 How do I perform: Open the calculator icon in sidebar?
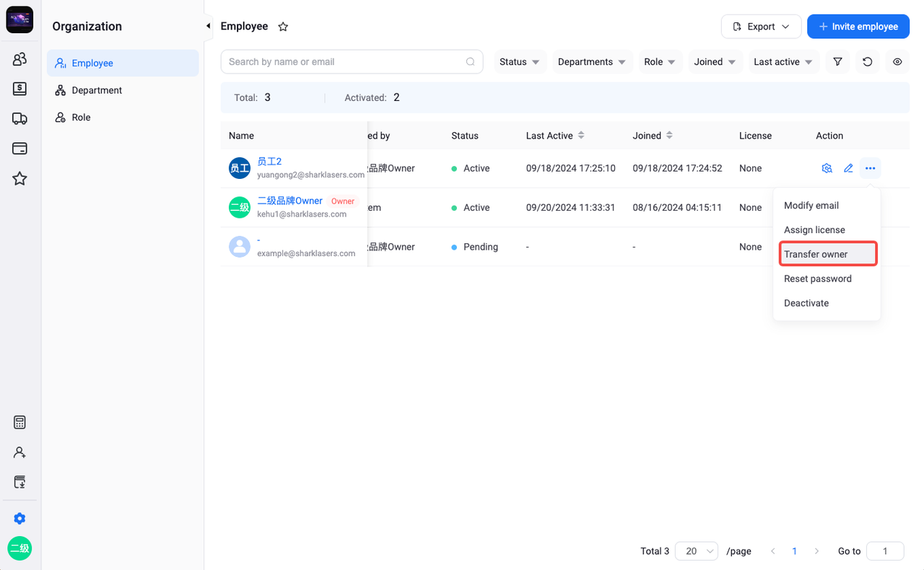(x=19, y=423)
